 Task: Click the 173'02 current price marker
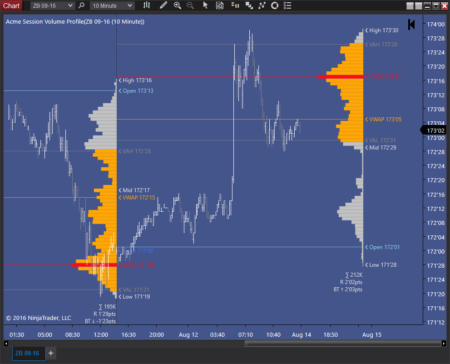(x=435, y=130)
